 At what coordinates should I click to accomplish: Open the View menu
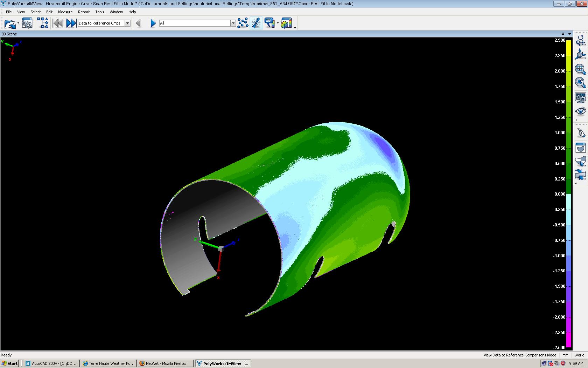coord(21,12)
